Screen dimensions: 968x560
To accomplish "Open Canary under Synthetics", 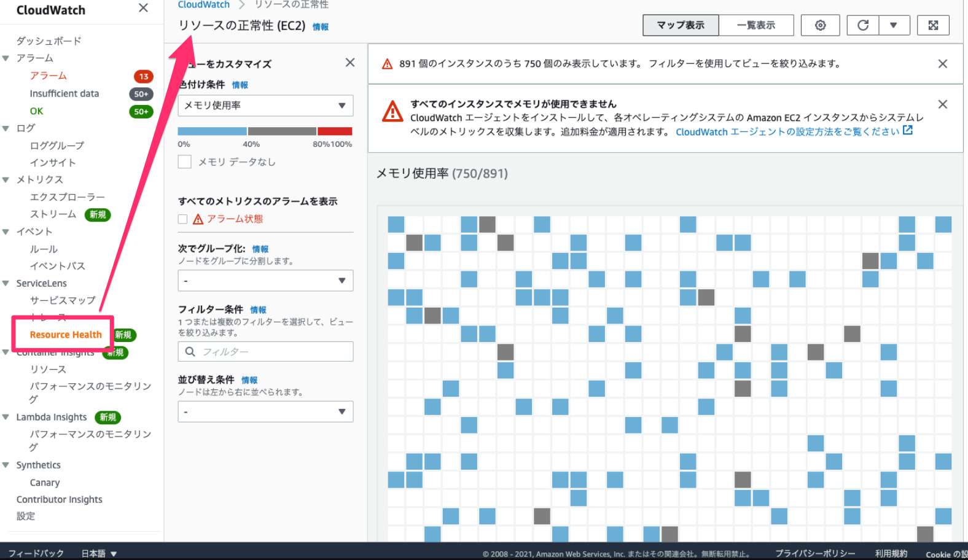I will [x=45, y=483].
